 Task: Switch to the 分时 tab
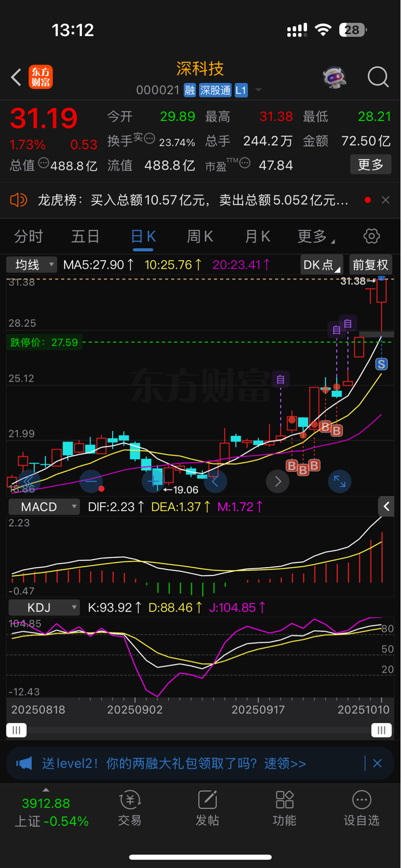(x=28, y=237)
